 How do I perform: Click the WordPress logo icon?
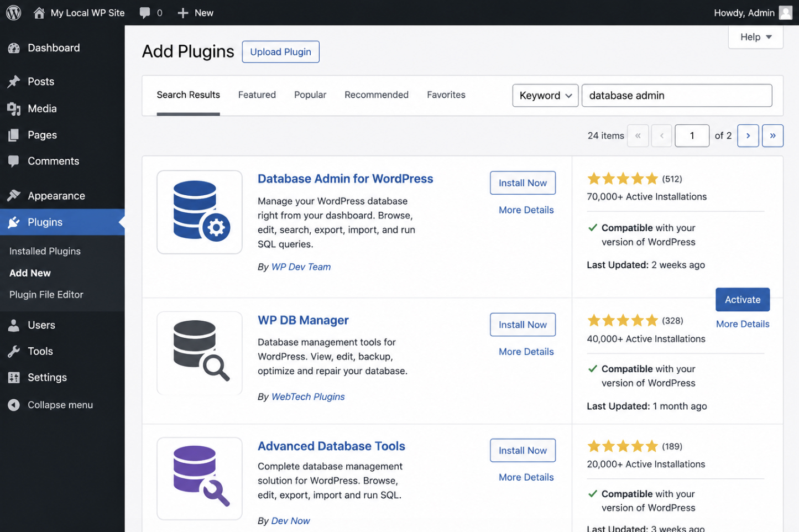point(13,13)
